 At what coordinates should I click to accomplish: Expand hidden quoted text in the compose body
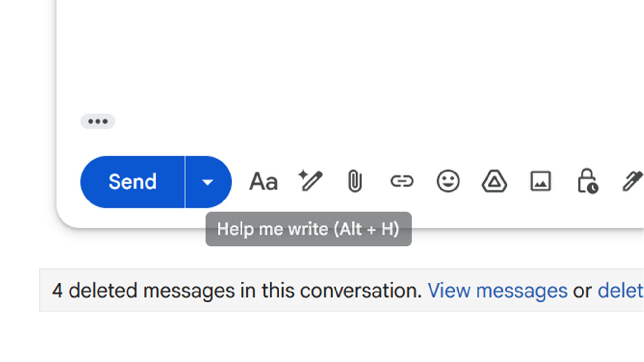coord(98,121)
